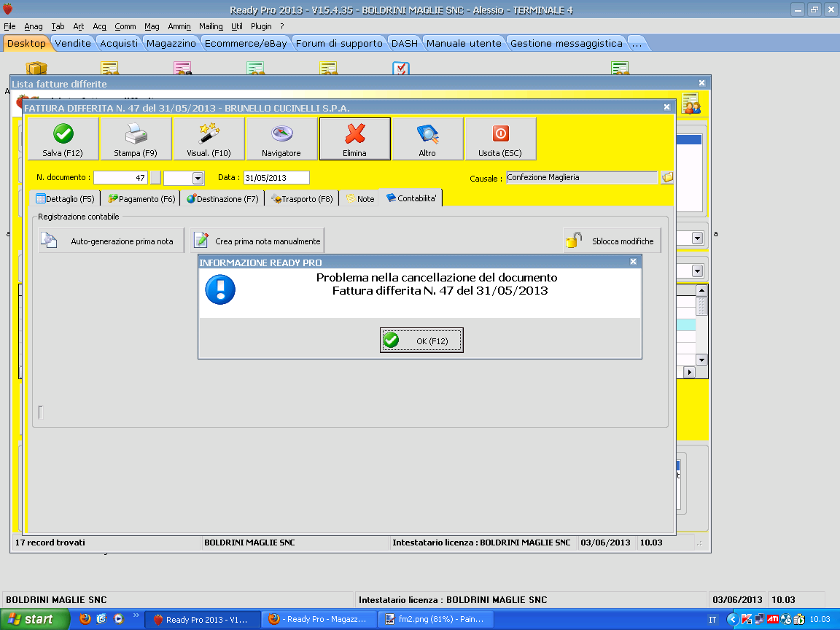This screenshot has height=630, width=840.
Task: Show more tabs with ... tab
Action: 637,44
